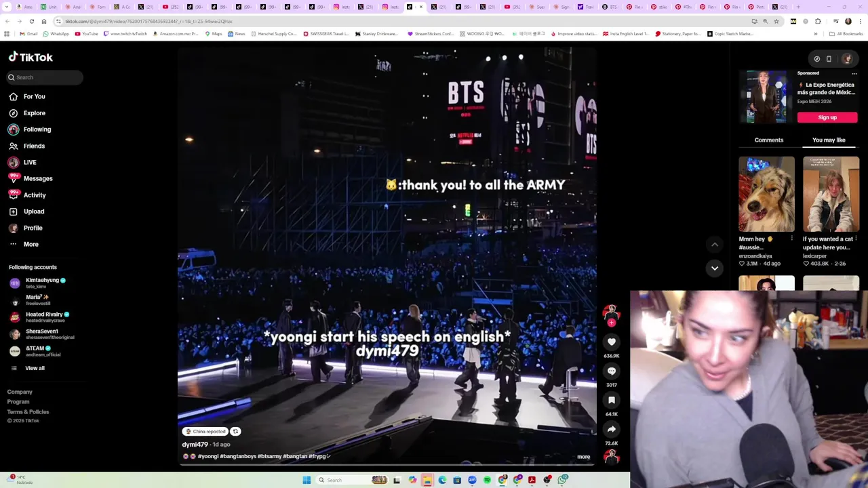Open the Following feed
This screenshot has width=868, height=488.
point(30,129)
